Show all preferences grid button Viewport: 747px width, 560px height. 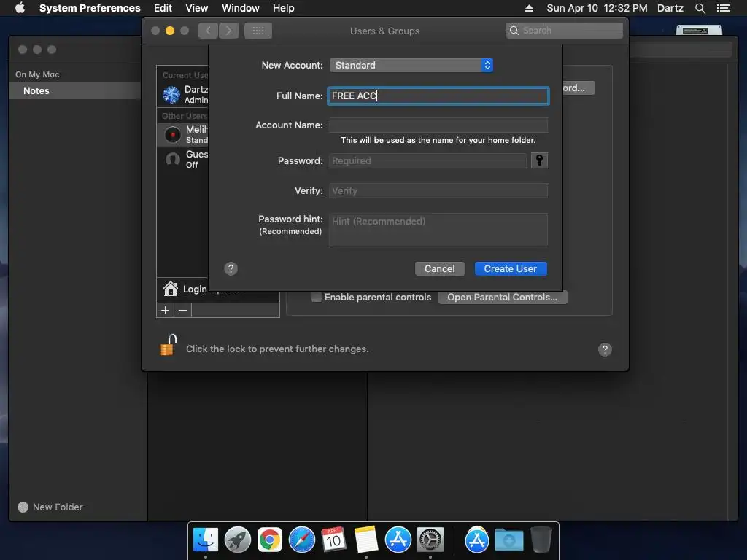click(x=258, y=31)
